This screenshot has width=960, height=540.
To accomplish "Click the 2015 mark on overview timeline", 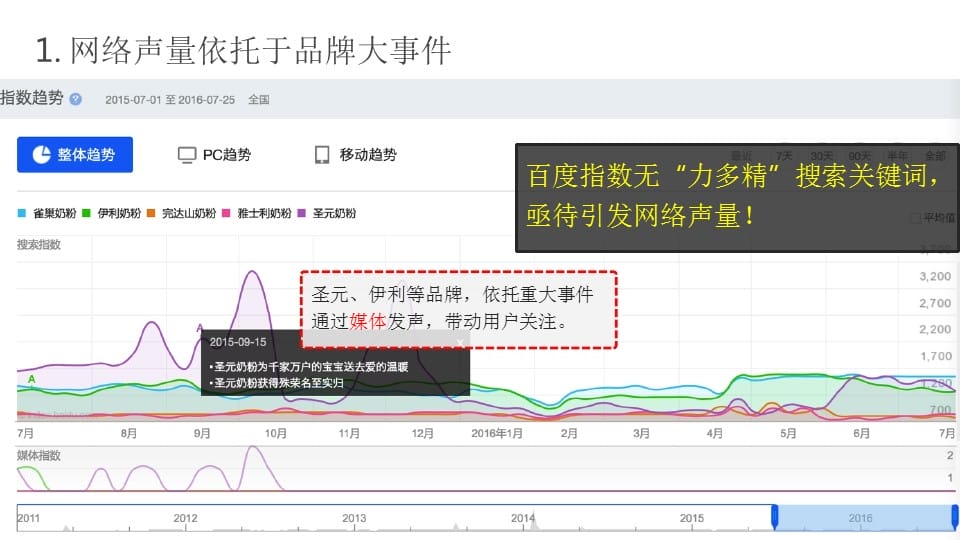I will tap(692, 518).
